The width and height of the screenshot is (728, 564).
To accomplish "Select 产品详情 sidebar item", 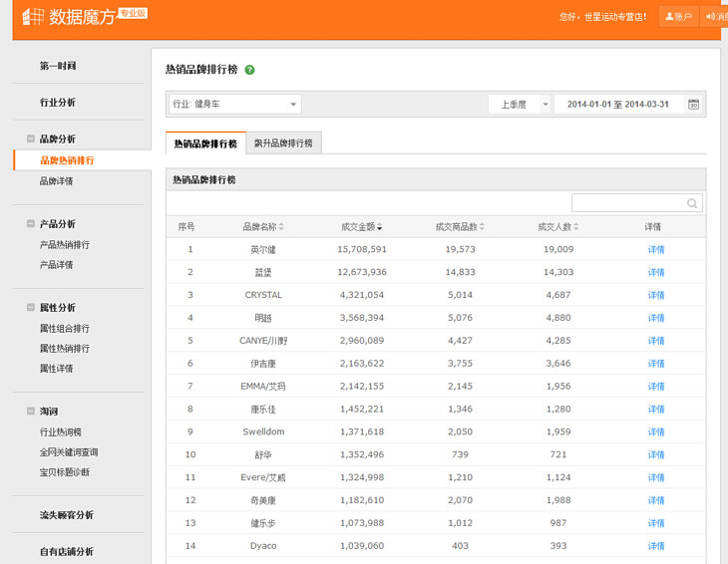I will (56, 265).
